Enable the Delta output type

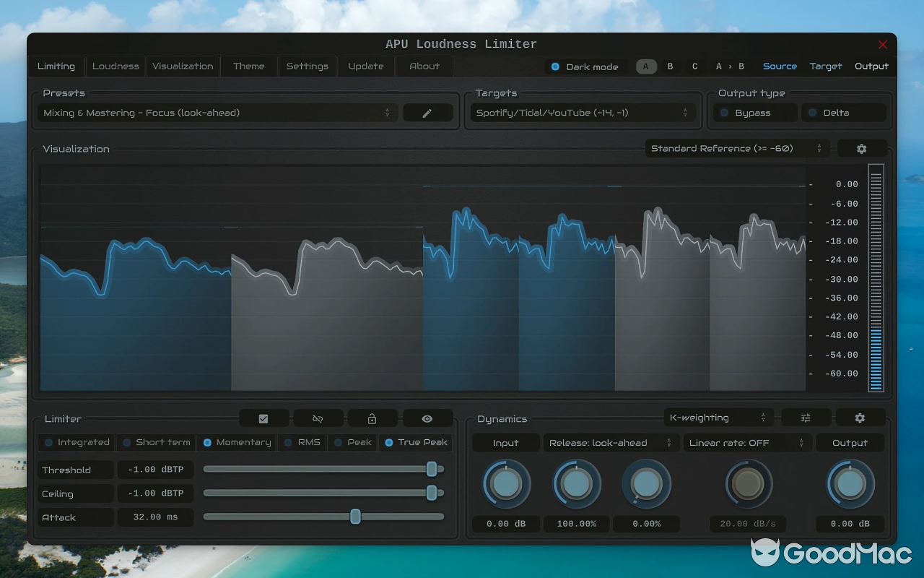(x=844, y=113)
